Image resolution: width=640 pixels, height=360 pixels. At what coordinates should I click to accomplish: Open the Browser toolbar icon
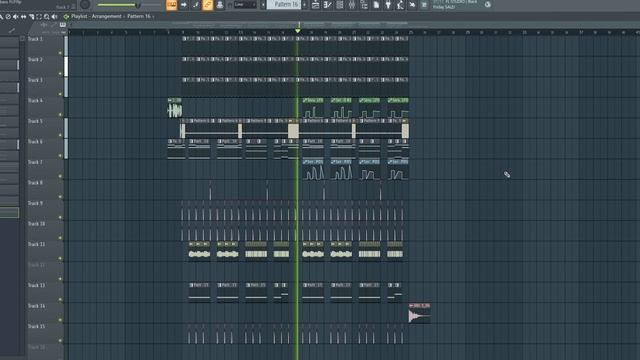point(364,5)
